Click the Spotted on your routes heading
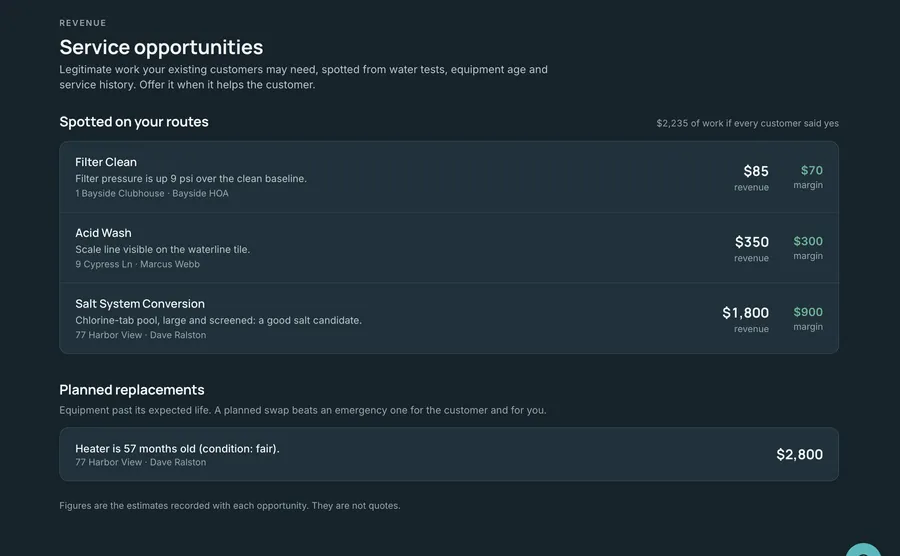Image resolution: width=900 pixels, height=556 pixels. (x=134, y=122)
